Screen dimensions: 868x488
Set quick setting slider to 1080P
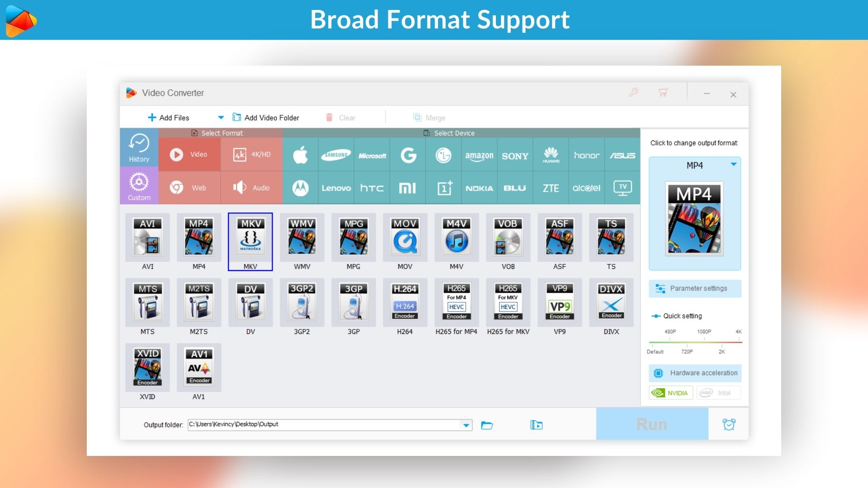[704, 342]
